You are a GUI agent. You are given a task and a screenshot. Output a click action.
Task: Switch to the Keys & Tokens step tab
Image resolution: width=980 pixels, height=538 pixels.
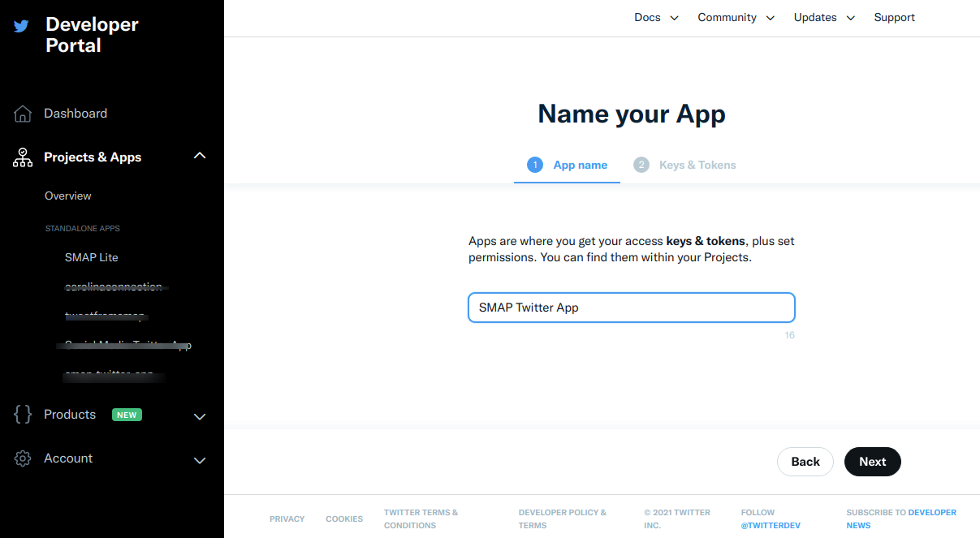pos(697,165)
